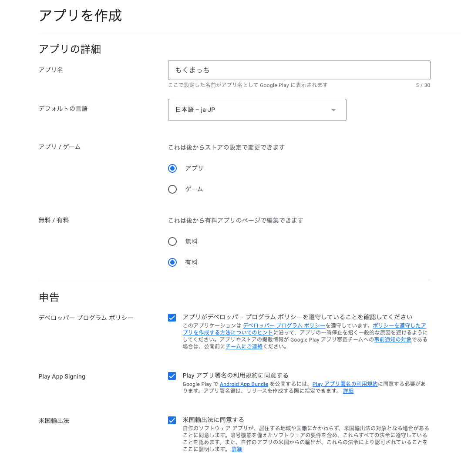The width and height of the screenshot is (461, 476).
Task: Open the Android App Bundle link
Action: coord(244,384)
